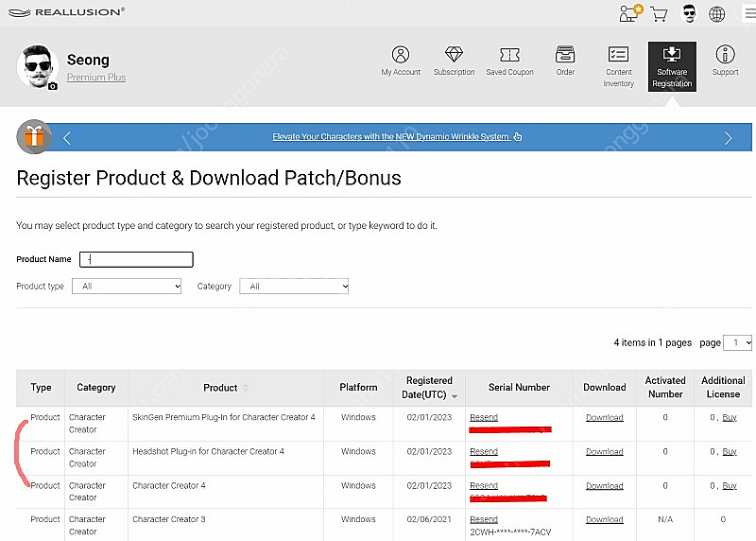Open the page number dropdown
756x541 pixels.
(738, 342)
